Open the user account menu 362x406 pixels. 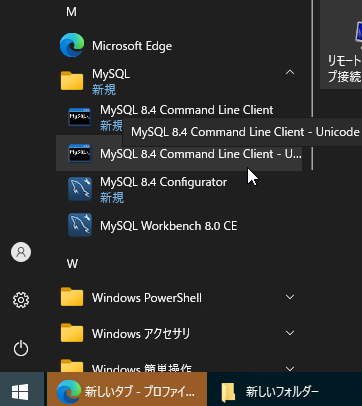(21, 252)
